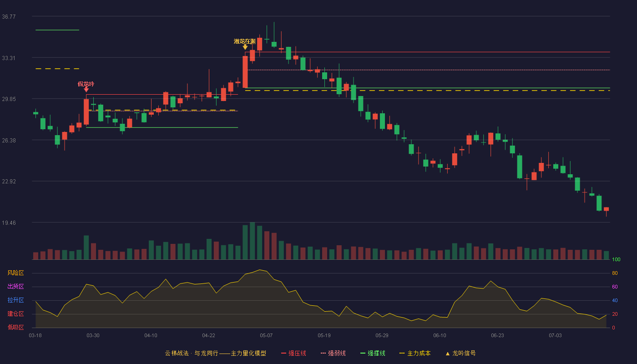Click the 07-03 date label
Viewport: 637px width, 364px height.
tap(555, 335)
